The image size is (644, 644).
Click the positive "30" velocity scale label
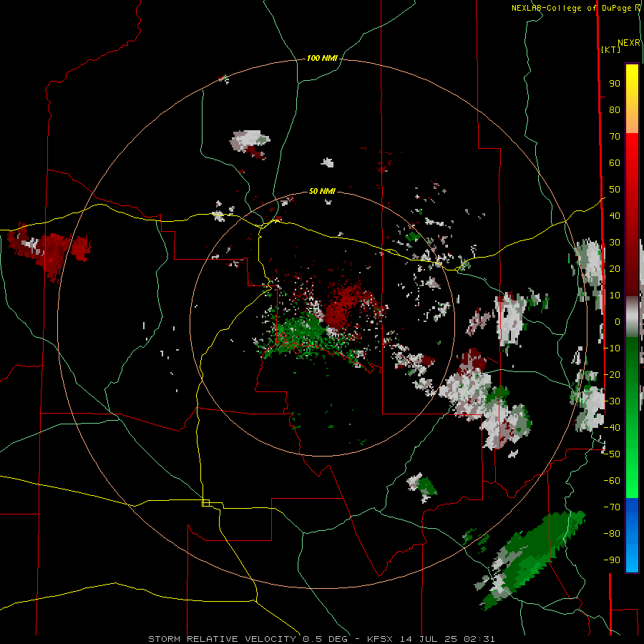[615, 243]
